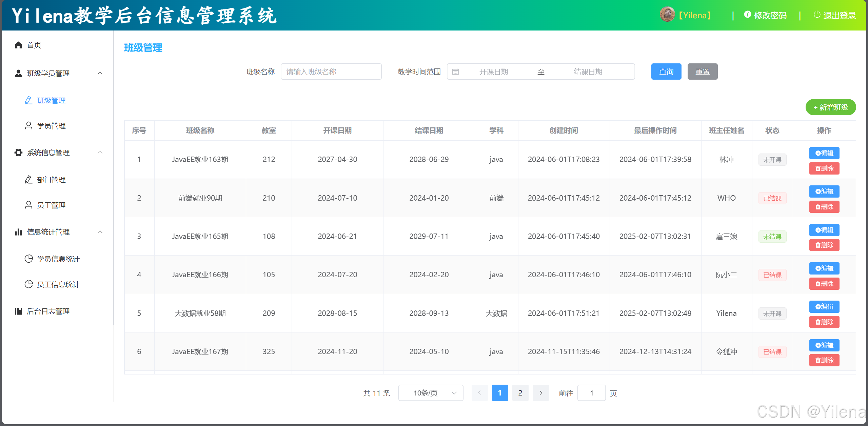
Task: Click the green 新增班级 button
Action: coord(830,107)
